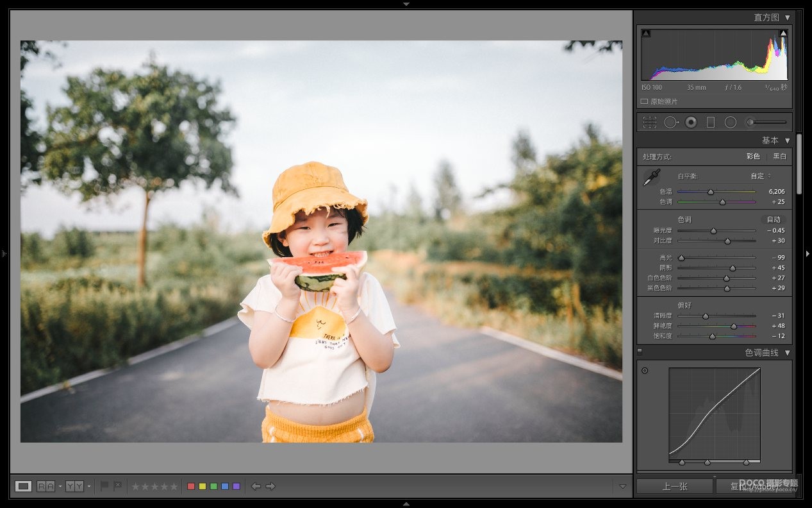Select the graduated filter tool

click(x=710, y=122)
